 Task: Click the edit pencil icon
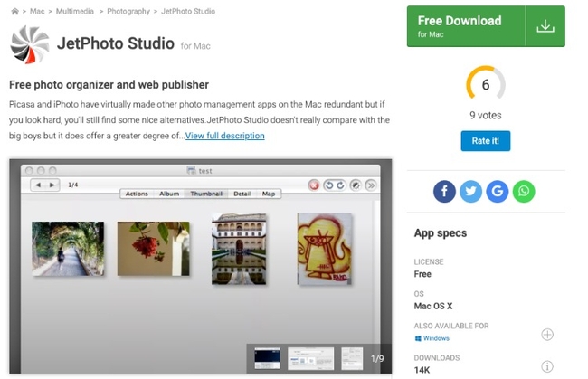tap(356, 185)
